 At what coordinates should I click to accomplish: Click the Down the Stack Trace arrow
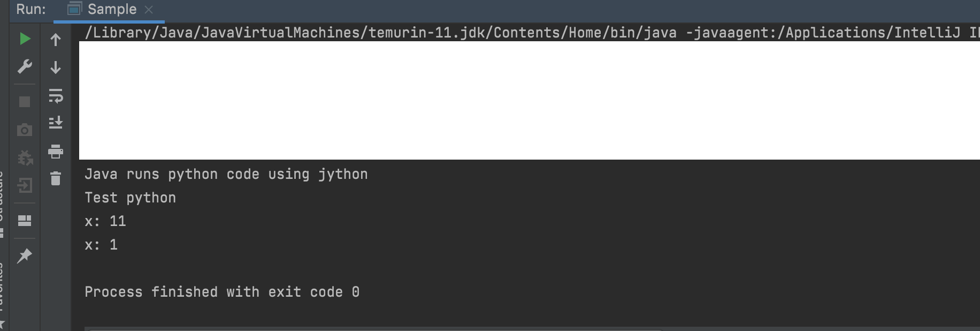56,67
